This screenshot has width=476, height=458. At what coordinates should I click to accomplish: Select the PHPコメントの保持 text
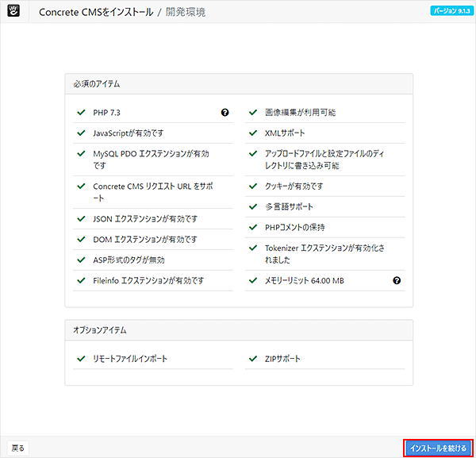(x=295, y=227)
